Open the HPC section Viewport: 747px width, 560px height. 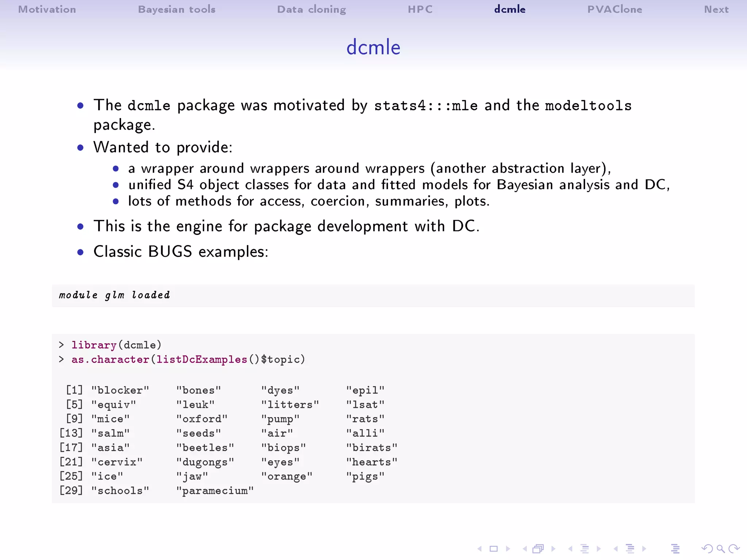[x=420, y=9]
